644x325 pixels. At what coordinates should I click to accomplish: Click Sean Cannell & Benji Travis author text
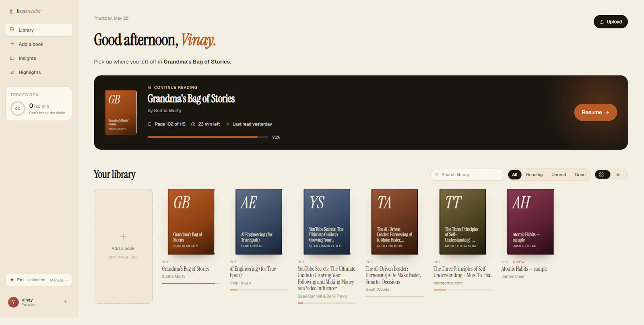pyautogui.click(x=322, y=296)
